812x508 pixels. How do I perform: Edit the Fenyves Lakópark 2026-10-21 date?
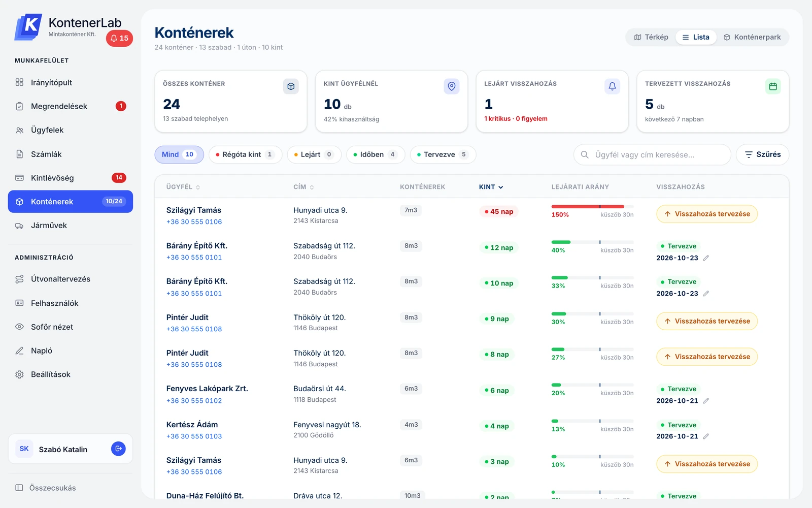click(x=706, y=401)
